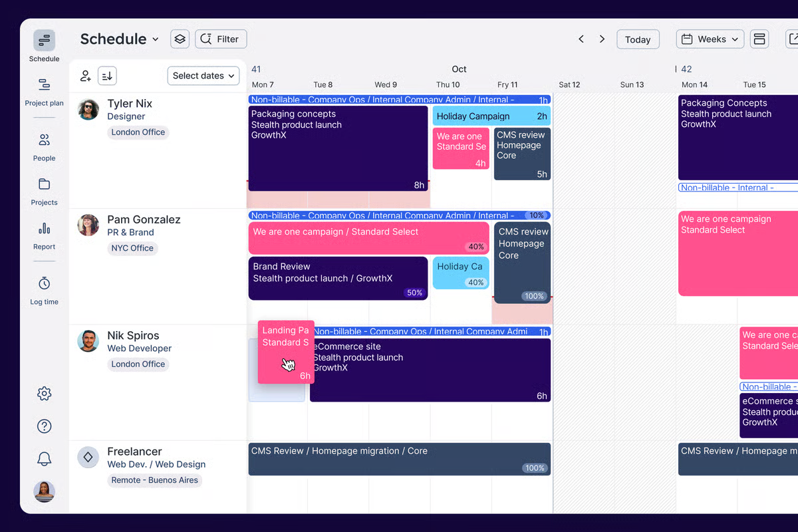This screenshot has width=798, height=532.
Task: Click the add person icon
Action: point(85,76)
